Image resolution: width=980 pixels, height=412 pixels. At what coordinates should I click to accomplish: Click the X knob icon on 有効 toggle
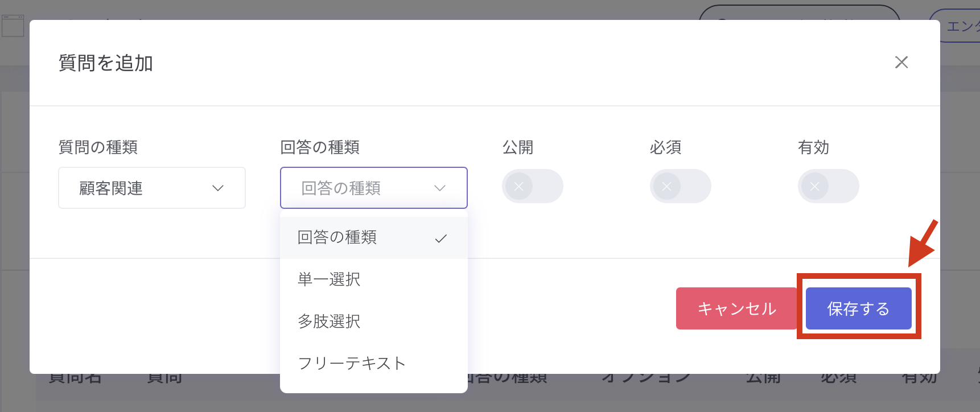[x=815, y=186]
